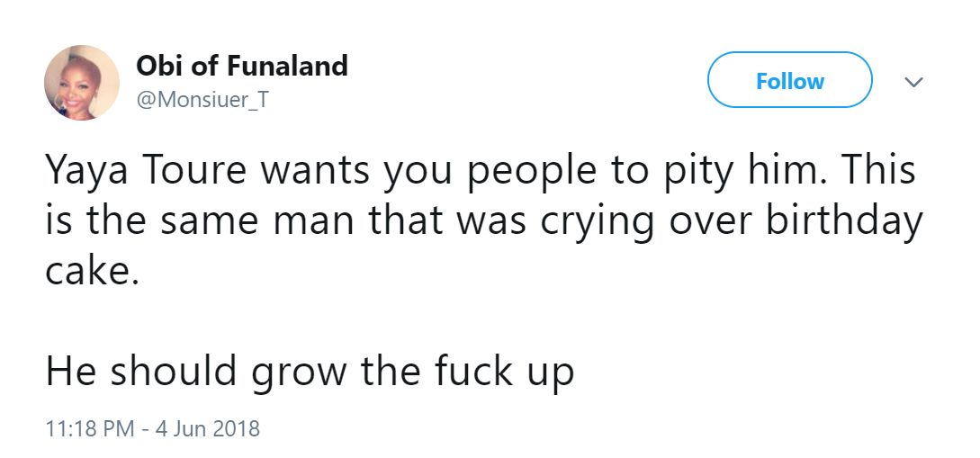Click the word "cake." in the tweet
Image resolution: width=980 pixels, height=458 pixels.
(93, 271)
